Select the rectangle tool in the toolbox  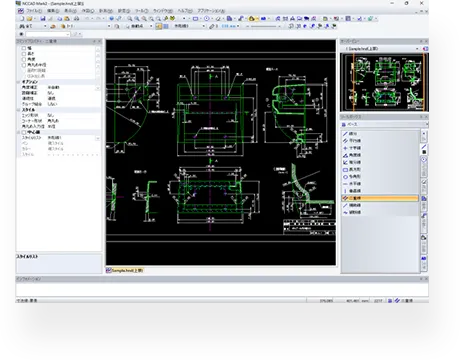[x=380, y=169]
